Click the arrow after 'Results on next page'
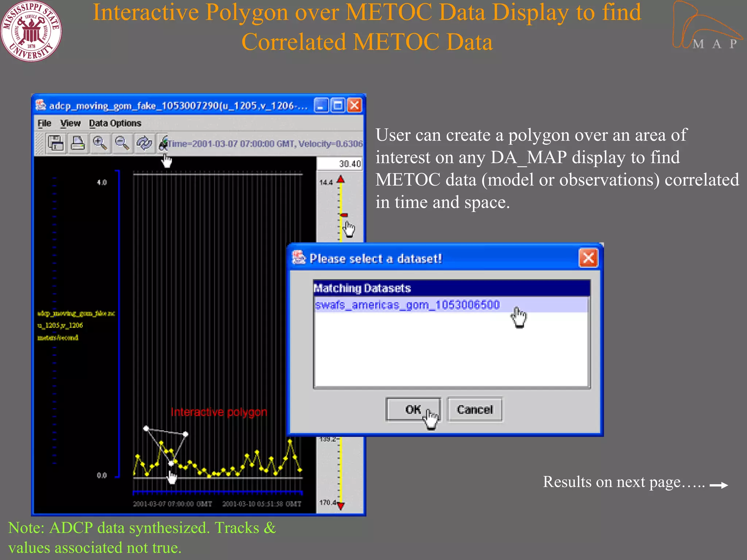 719,485
